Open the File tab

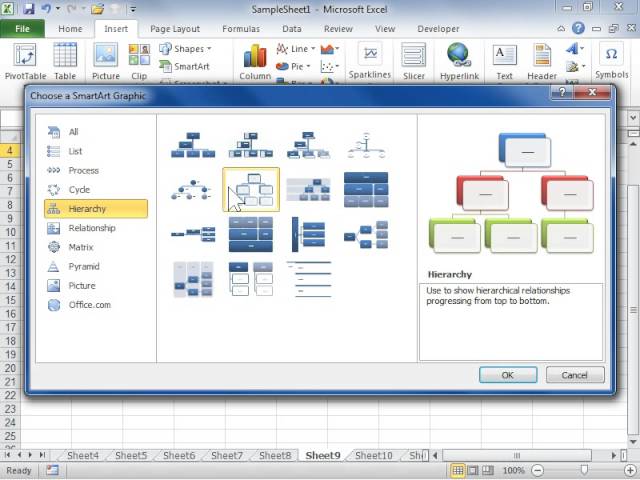[x=22, y=29]
